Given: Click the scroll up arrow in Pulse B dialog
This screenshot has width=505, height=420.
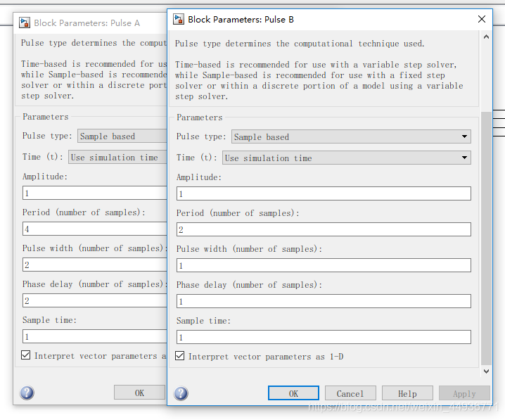Looking at the screenshot, I should click(x=486, y=37).
